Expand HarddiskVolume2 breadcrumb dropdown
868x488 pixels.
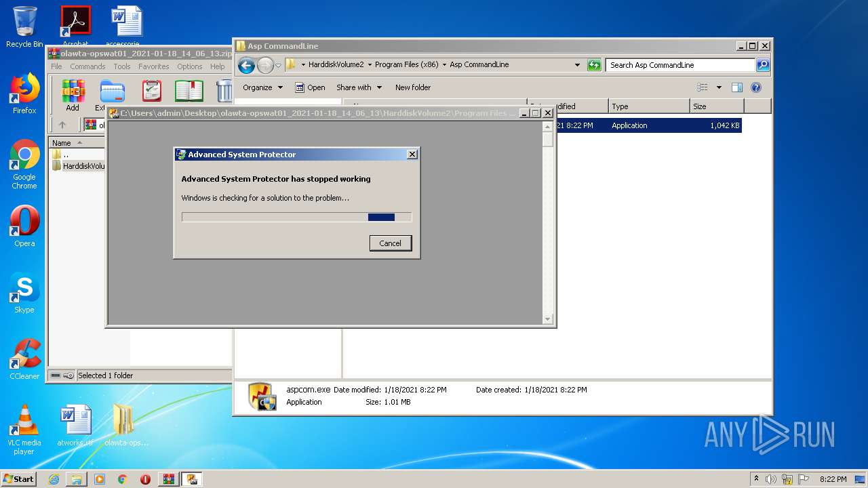click(x=370, y=65)
